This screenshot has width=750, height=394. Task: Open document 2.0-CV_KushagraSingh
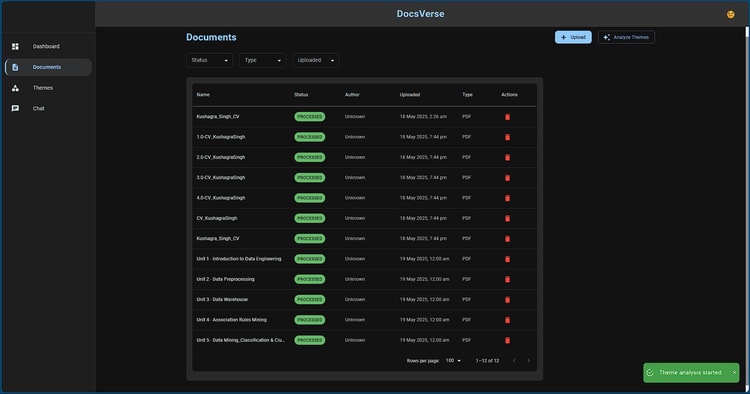[221, 157]
